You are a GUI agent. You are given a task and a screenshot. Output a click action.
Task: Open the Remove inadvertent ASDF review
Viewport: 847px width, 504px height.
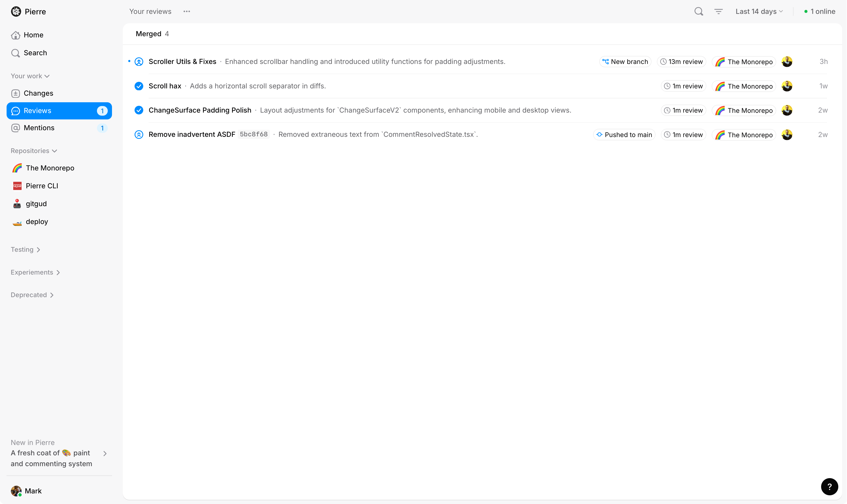(192, 134)
